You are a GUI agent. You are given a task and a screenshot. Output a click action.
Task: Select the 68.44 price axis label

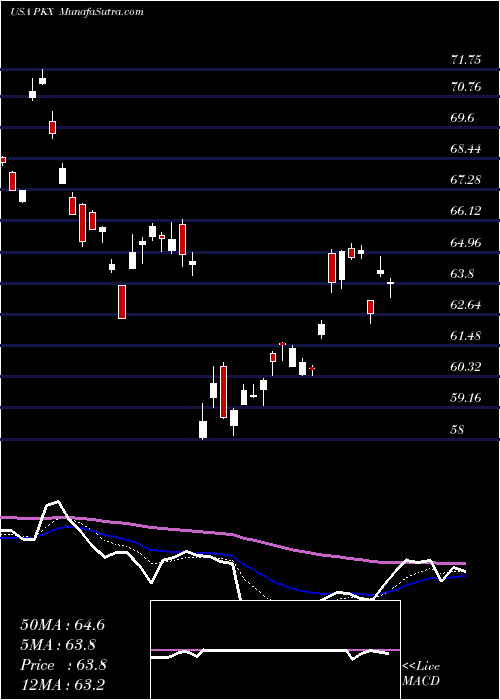(x=466, y=149)
